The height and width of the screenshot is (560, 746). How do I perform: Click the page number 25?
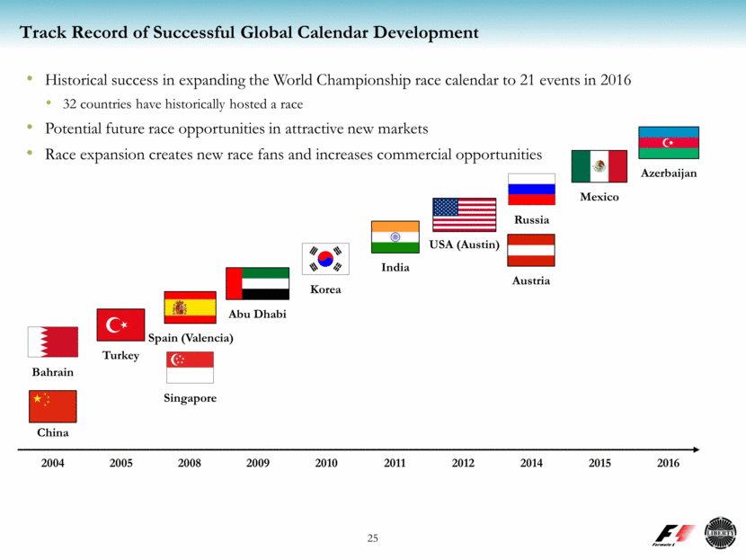[373, 538]
